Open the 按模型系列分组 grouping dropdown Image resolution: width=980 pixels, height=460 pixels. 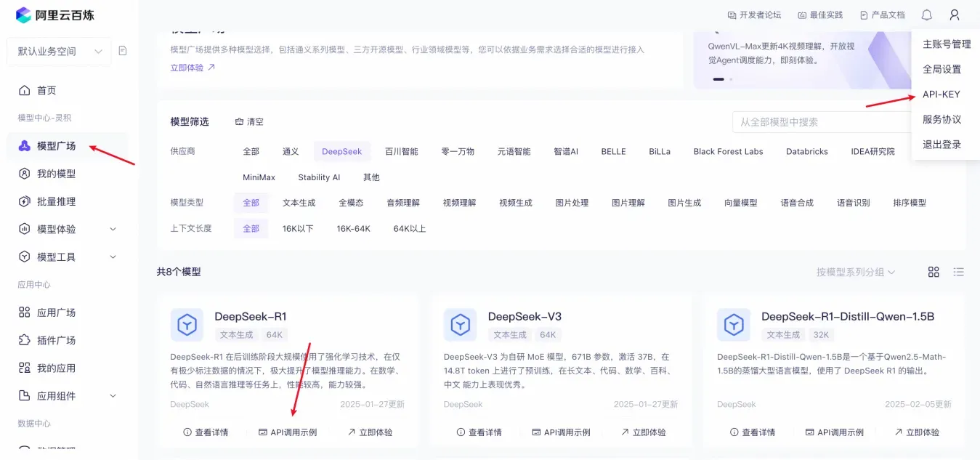pyautogui.click(x=855, y=272)
